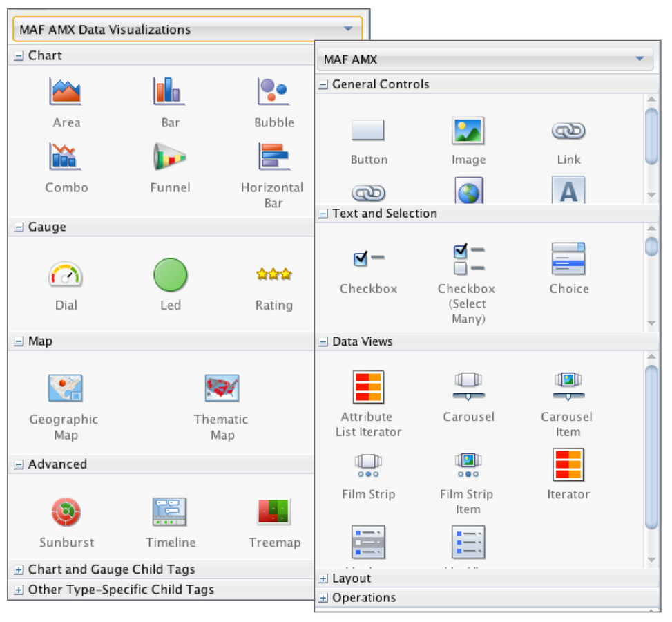Viewport: 672px width, 622px height.
Task: Collapse the Data Views section
Action: tap(323, 342)
